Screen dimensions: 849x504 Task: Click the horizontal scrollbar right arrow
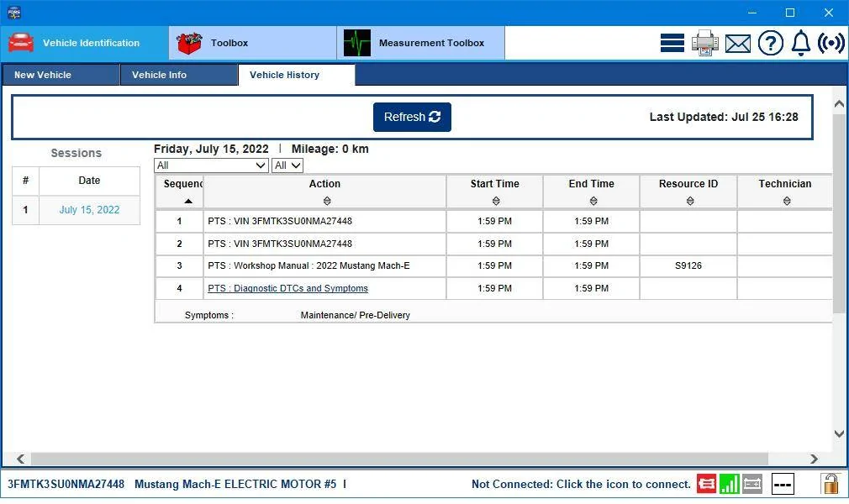click(x=814, y=459)
